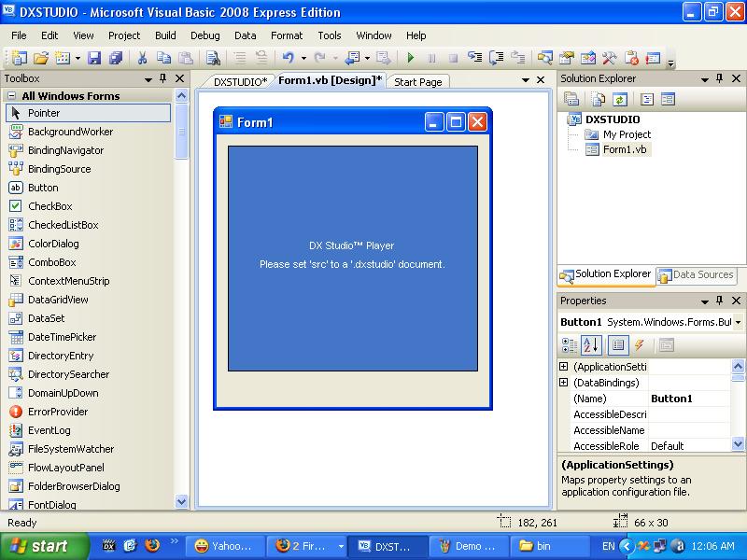Toggle auto-hide pin on Solution Explorer
747x560 pixels.
[x=719, y=78]
